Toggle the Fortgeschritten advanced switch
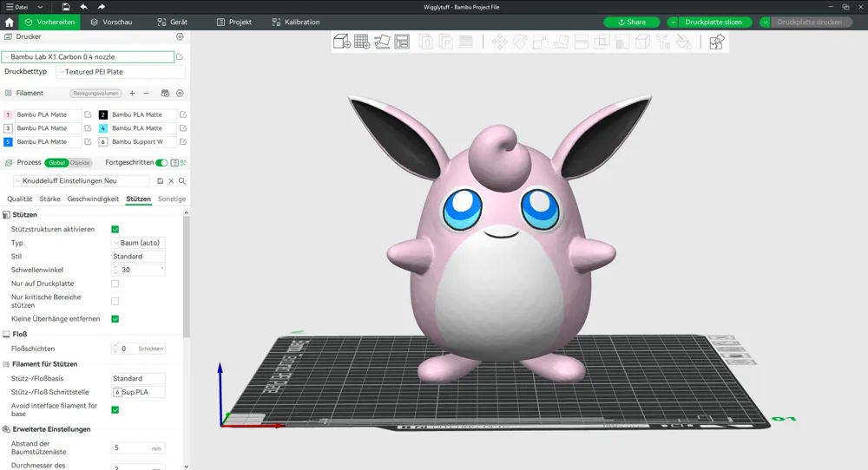Viewport: 868px width, 470px height. (161, 162)
